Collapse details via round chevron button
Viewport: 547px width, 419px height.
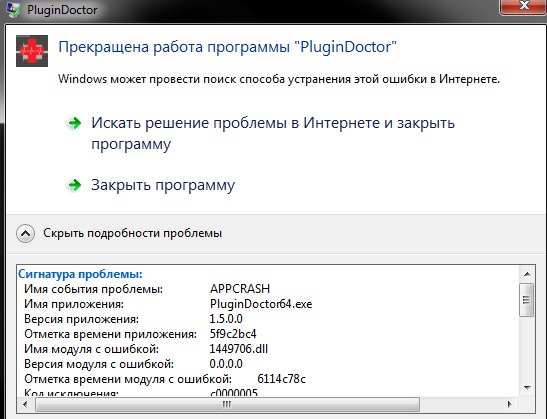pyautogui.click(x=25, y=233)
